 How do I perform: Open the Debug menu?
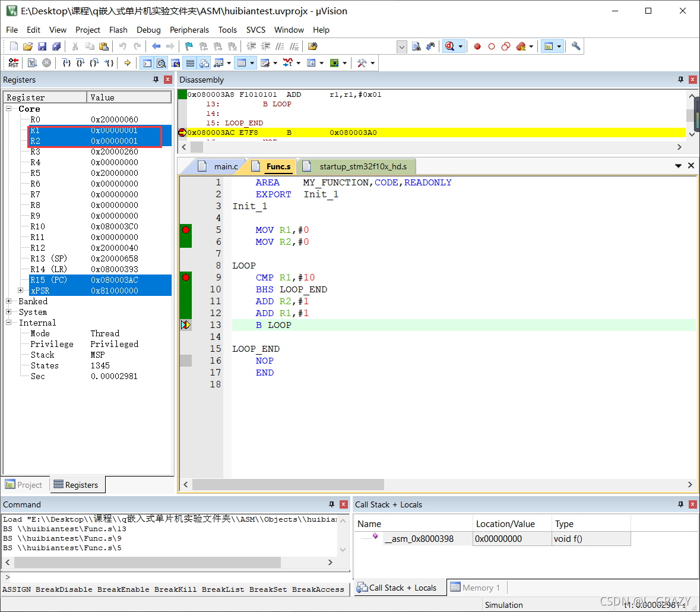pyautogui.click(x=148, y=30)
